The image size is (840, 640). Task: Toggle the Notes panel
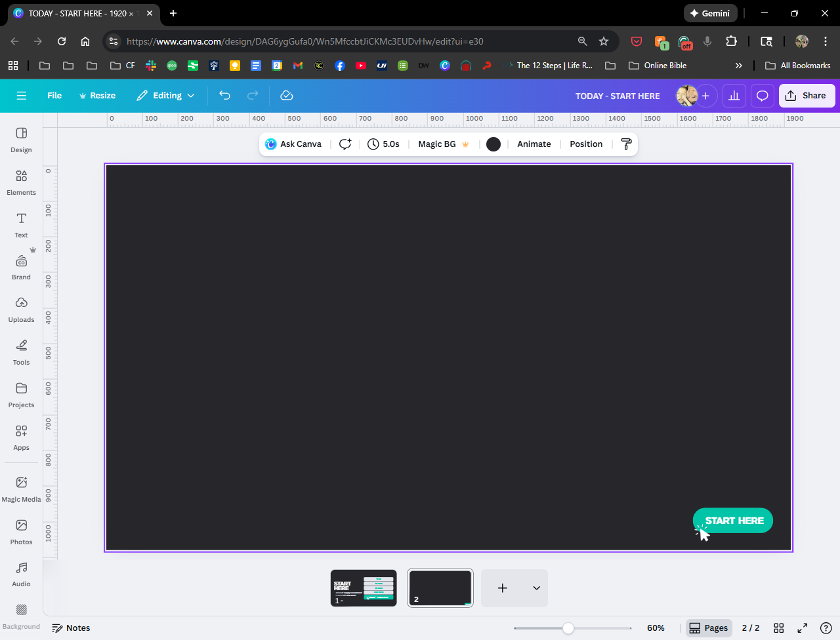pos(71,628)
